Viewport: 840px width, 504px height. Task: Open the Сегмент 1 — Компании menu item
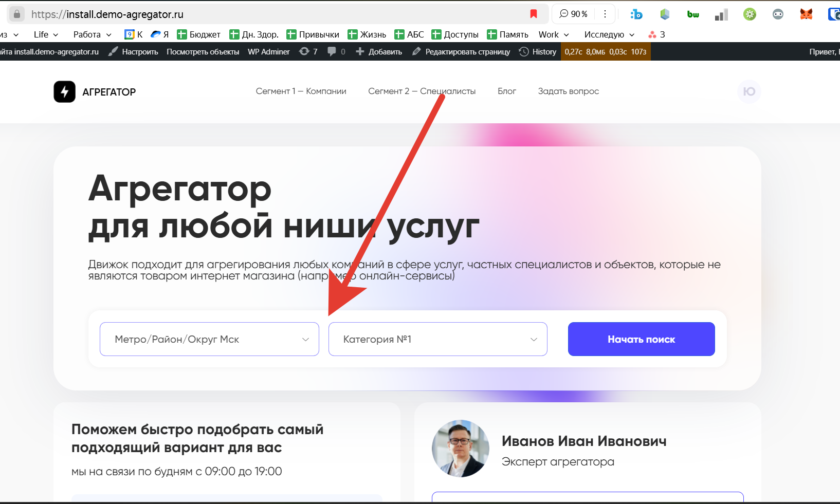point(301,91)
